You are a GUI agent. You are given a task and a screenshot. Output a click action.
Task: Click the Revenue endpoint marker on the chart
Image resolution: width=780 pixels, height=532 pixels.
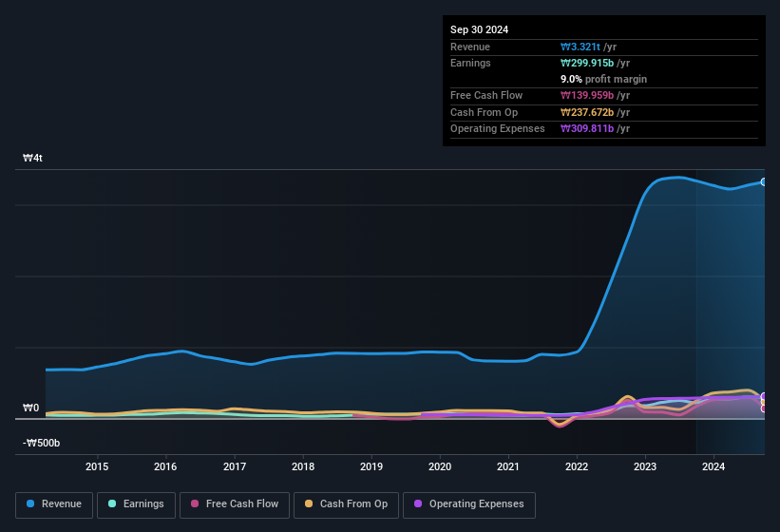click(763, 182)
